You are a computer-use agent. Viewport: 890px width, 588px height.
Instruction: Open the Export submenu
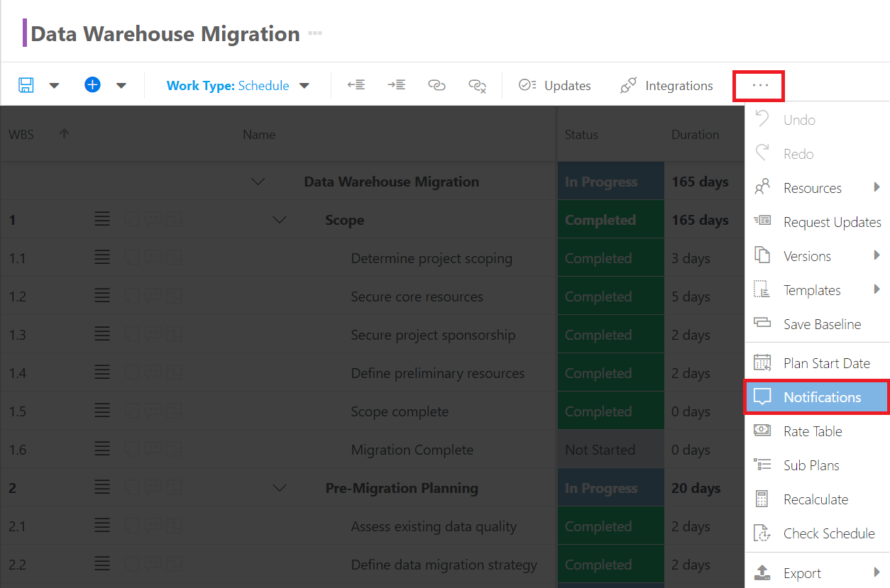(x=817, y=573)
